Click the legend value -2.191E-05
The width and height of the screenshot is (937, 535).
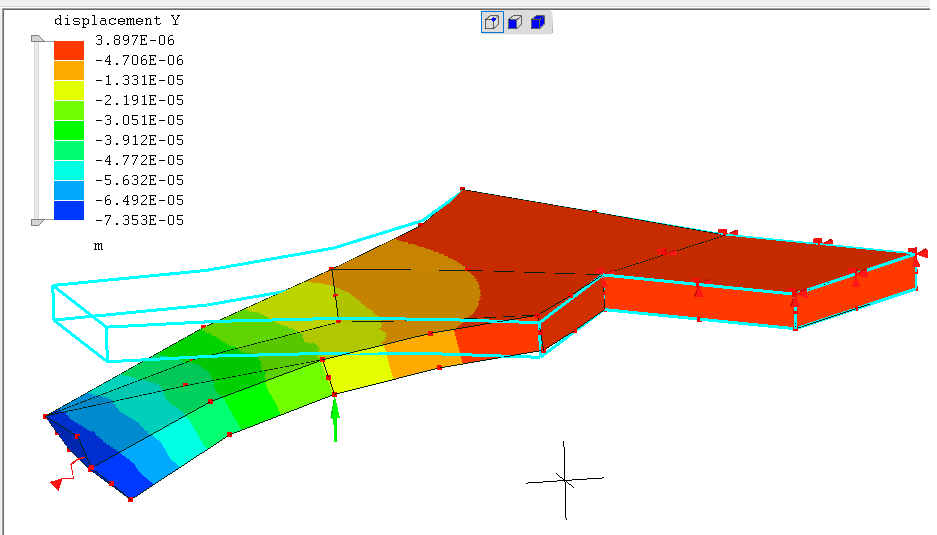139,100
